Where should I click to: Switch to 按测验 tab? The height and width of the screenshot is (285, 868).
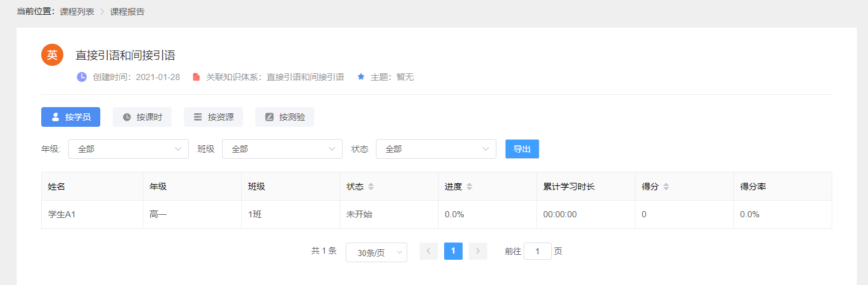[x=285, y=117]
